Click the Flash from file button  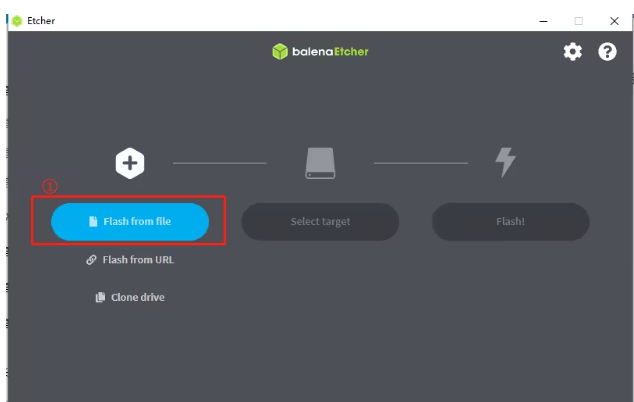pyautogui.click(x=130, y=222)
